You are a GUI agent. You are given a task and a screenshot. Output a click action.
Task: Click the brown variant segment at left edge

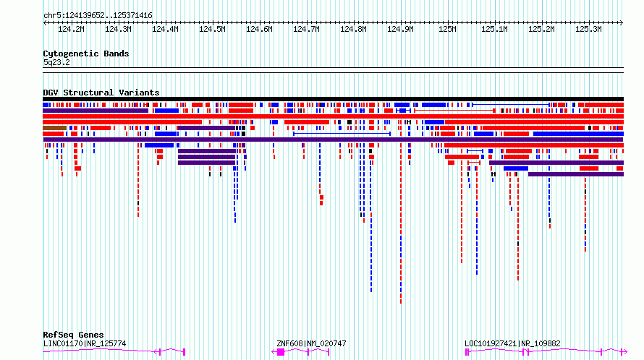(54, 128)
